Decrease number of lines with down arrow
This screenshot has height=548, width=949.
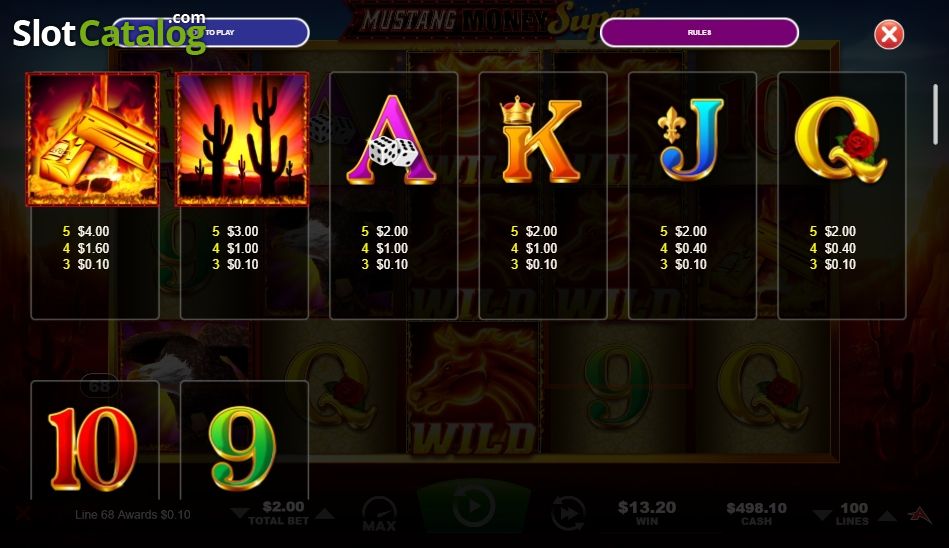click(822, 515)
